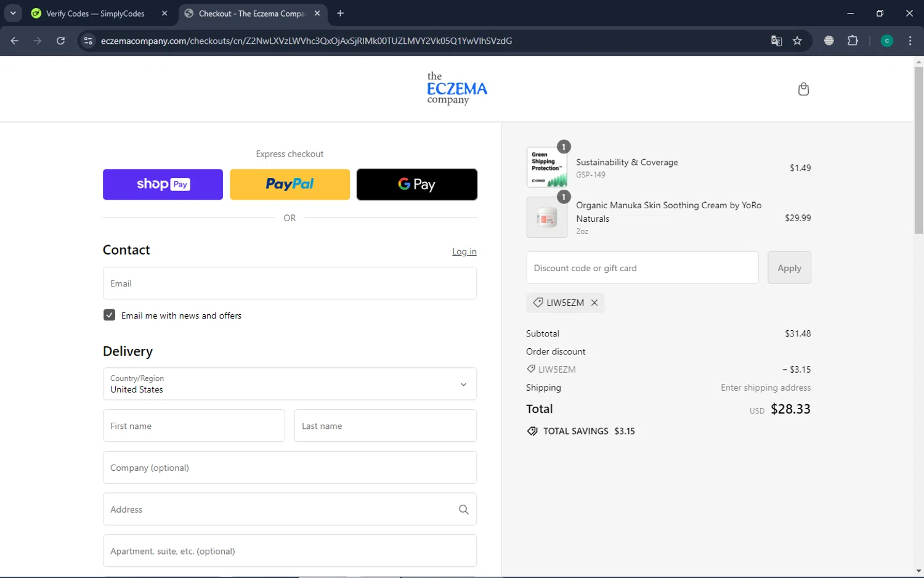Click the Enter shipping address text
Viewport: 924px width, 578px height.
click(x=766, y=388)
